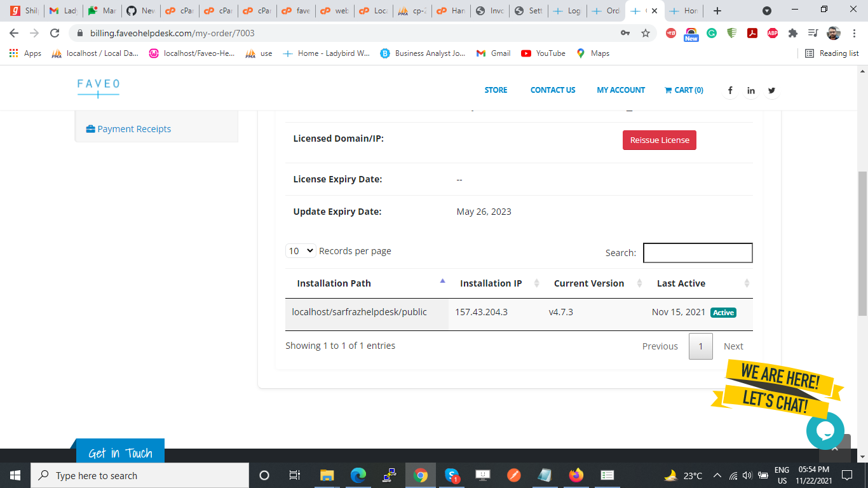Open the notification center icon
868x488 pixels.
tap(846, 475)
